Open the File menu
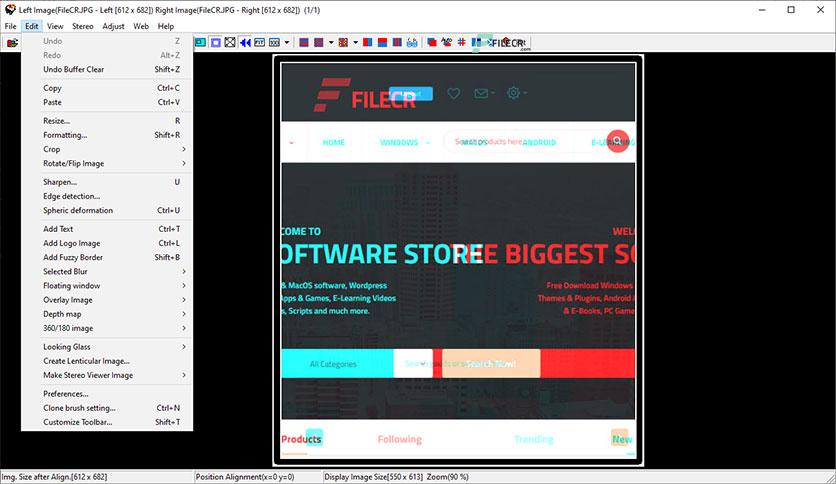 pos(11,26)
